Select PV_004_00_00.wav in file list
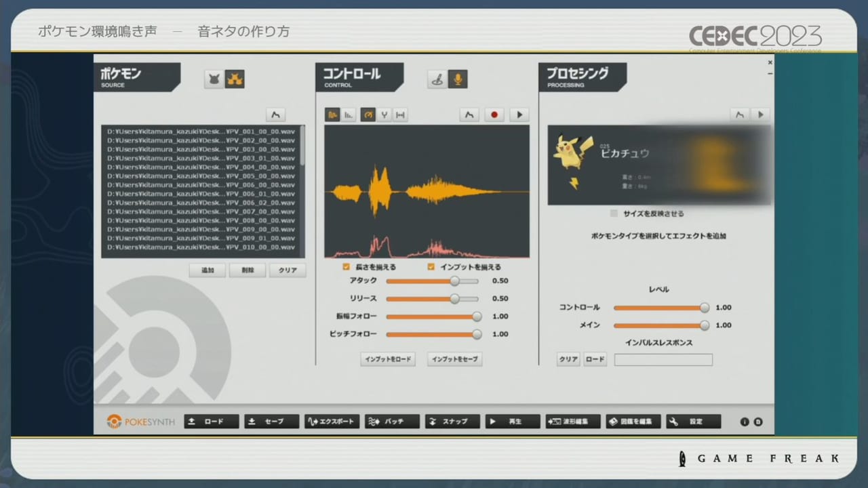Screen dimensions: 868x488 click(x=201, y=167)
